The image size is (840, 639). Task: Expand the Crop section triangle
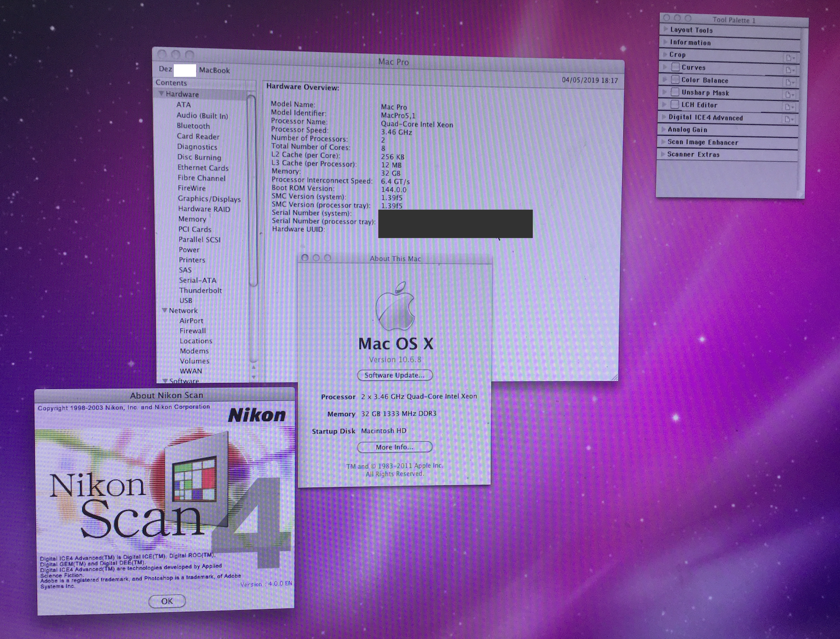click(x=665, y=54)
